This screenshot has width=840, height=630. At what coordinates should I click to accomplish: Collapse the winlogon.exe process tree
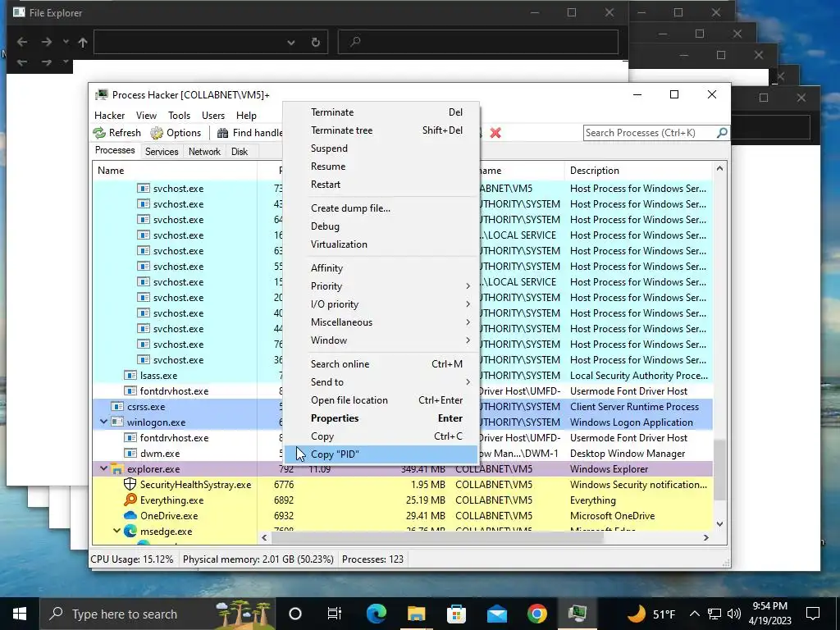tap(104, 422)
